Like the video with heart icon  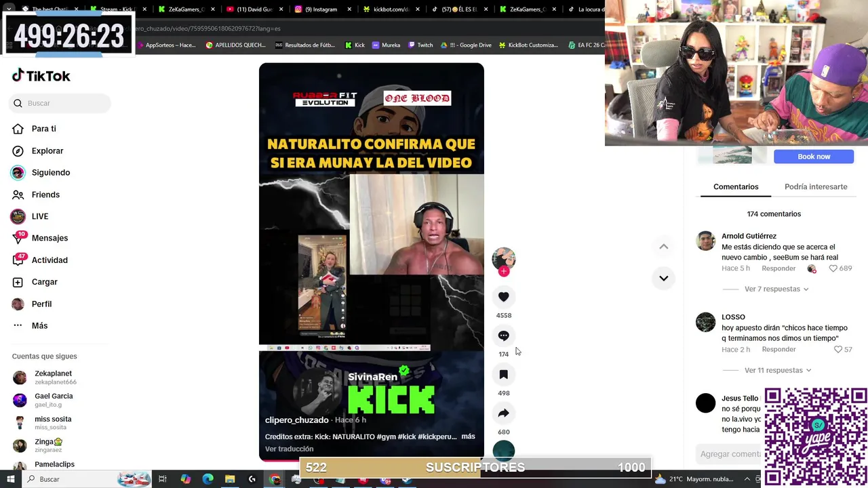(x=503, y=297)
